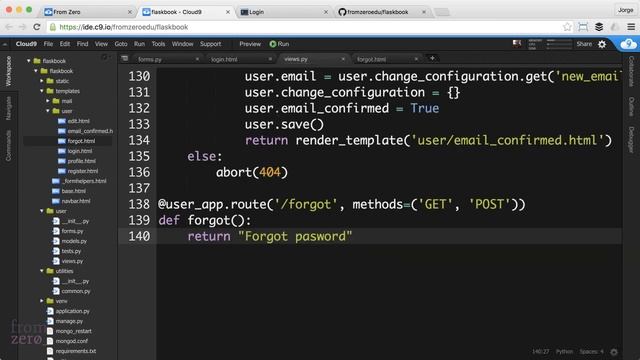This screenshot has width=640, height=360.
Task: Expand the static folder
Action: coord(42,81)
